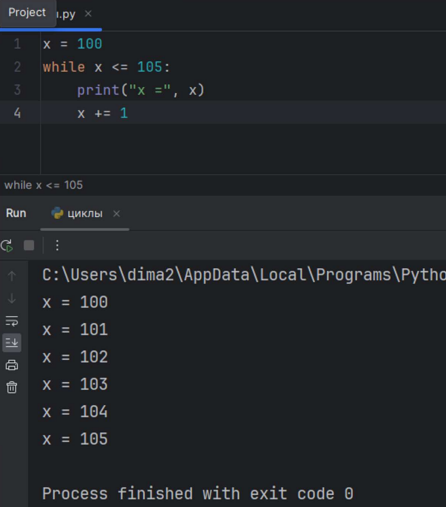The image size is (446, 507).
Task: Close the .py editor tab
Action: pyautogui.click(x=88, y=14)
